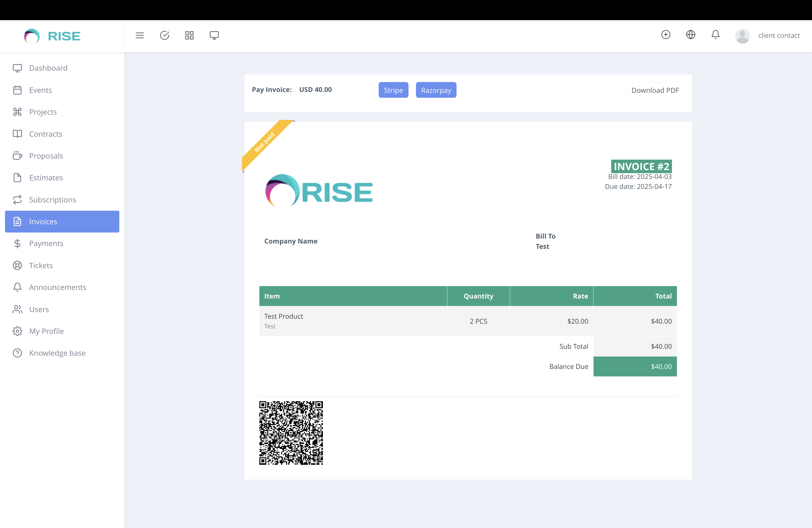This screenshot has width=812, height=528.
Task: Click the monitor icon in top toolbar
Action: click(x=214, y=35)
